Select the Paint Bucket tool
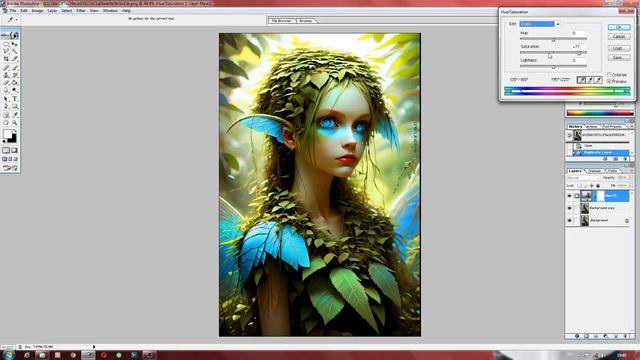The height and width of the screenshot is (360, 640). 15,83
